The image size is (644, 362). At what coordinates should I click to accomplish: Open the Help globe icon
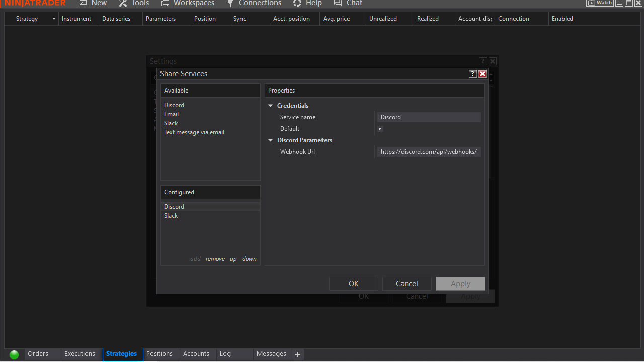(x=295, y=3)
